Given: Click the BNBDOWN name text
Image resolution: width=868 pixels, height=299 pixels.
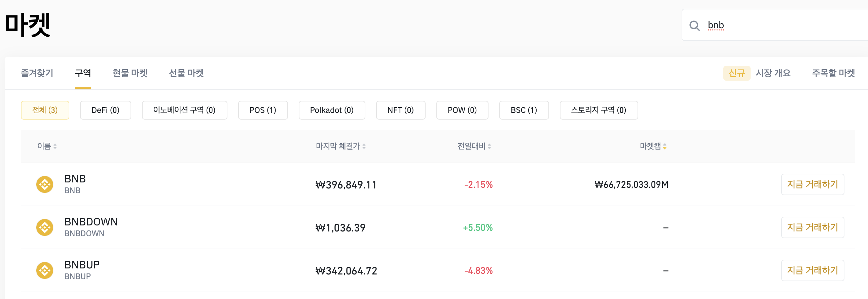Looking at the screenshot, I should (x=91, y=222).
